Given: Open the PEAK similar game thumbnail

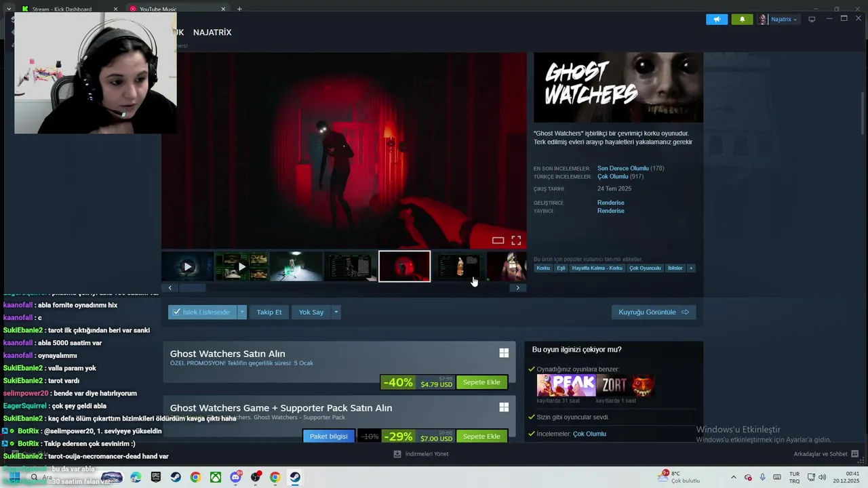Looking at the screenshot, I should [566, 385].
